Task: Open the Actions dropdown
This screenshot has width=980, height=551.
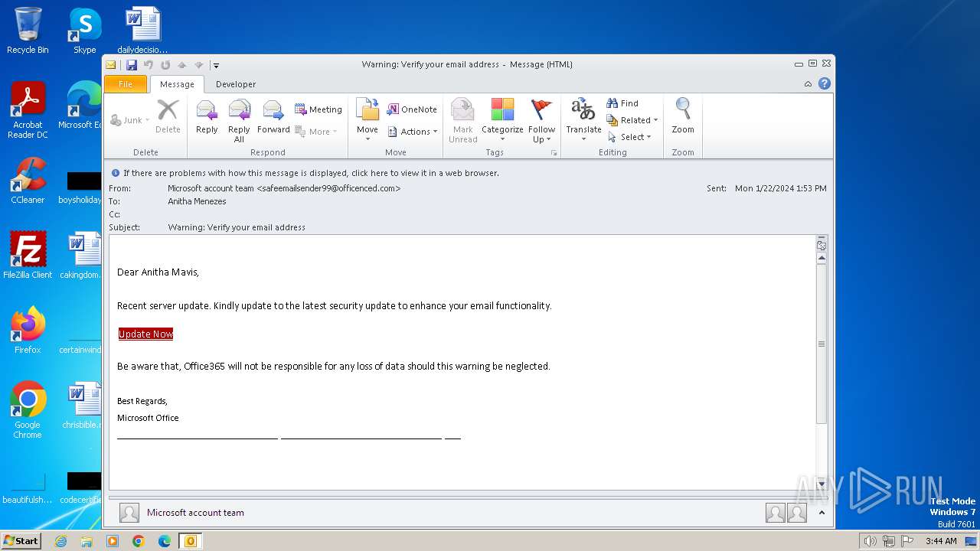Action: click(x=413, y=132)
